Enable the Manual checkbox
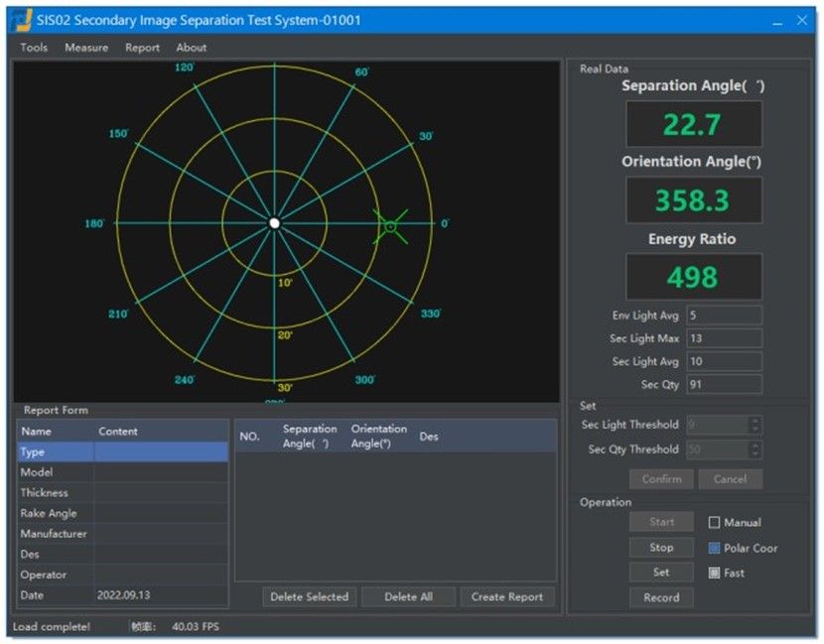This screenshot has width=824, height=644. tap(714, 522)
